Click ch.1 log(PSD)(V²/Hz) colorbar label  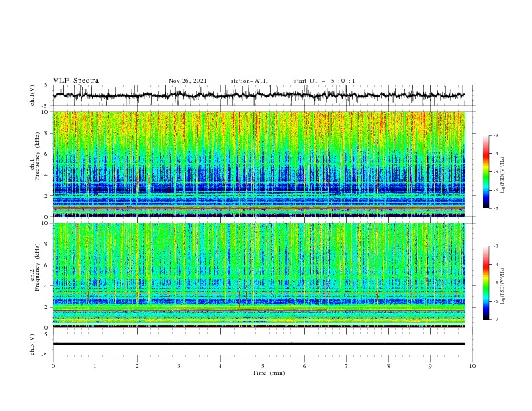(502, 175)
